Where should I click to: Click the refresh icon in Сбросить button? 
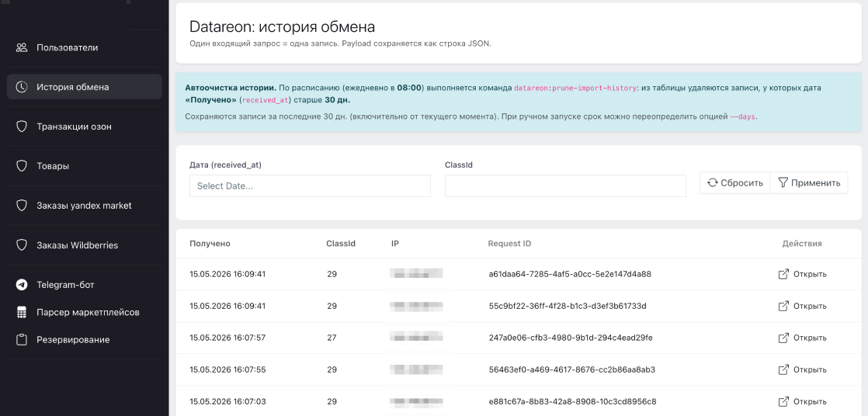point(713,182)
